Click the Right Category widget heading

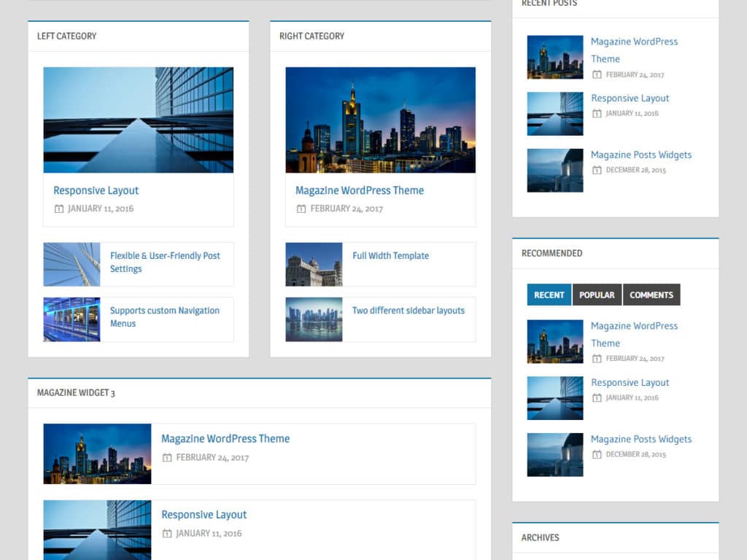[311, 36]
